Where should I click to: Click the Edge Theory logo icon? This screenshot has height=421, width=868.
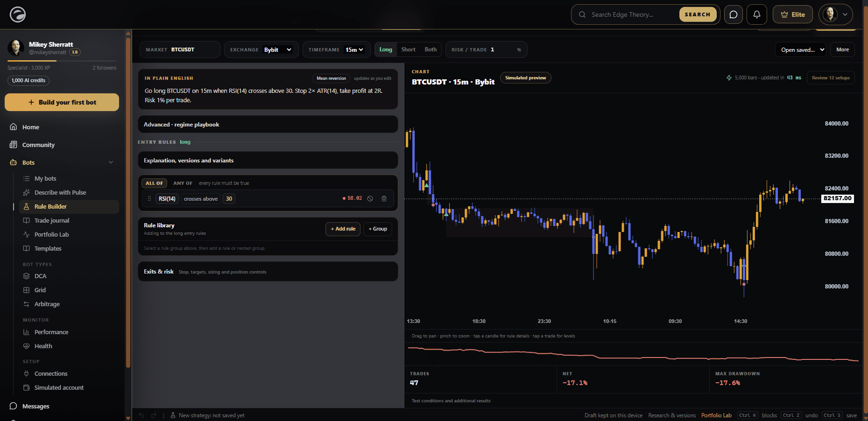pyautogui.click(x=18, y=14)
